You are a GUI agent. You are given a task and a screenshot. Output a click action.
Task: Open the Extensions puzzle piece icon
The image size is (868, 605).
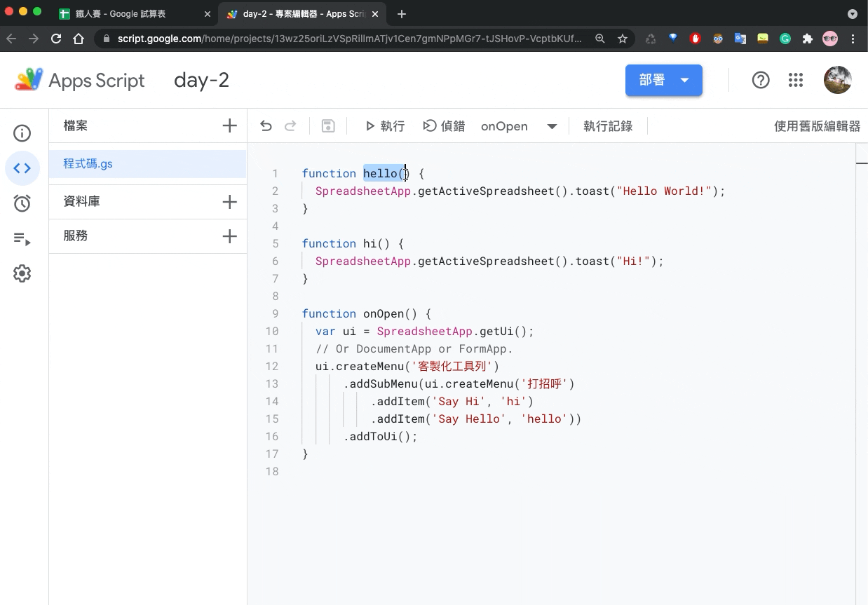(x=808, y=39)
